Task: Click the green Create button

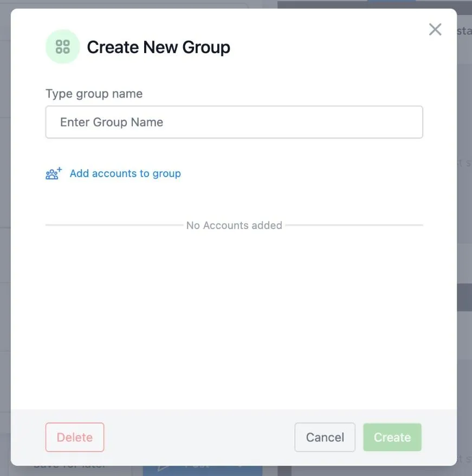Action: click(x=392, y=437)
